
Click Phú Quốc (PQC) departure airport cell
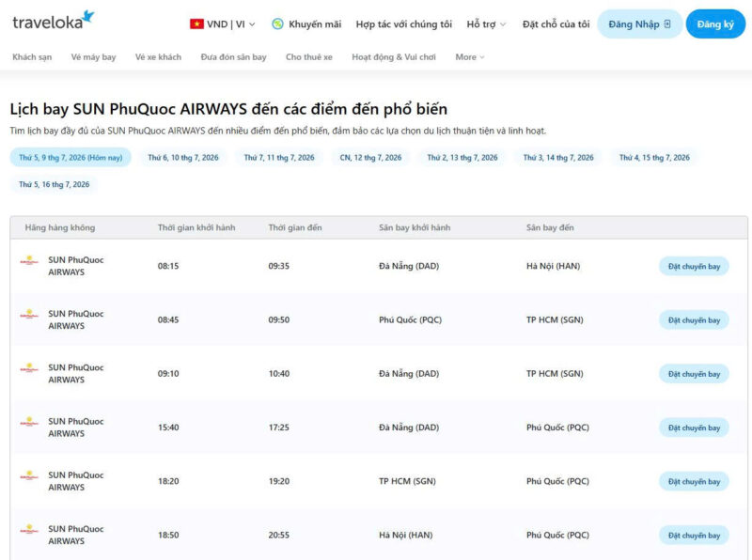pos(410,319)
